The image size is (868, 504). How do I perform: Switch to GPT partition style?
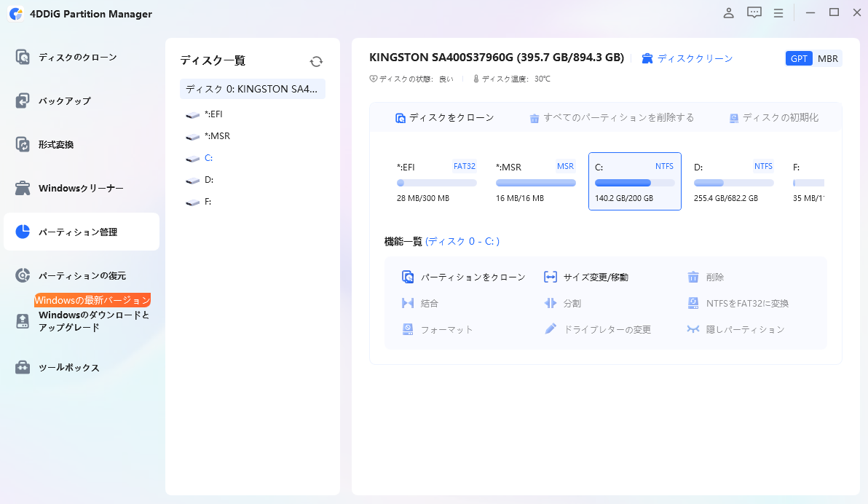click(x=799, y=58)
